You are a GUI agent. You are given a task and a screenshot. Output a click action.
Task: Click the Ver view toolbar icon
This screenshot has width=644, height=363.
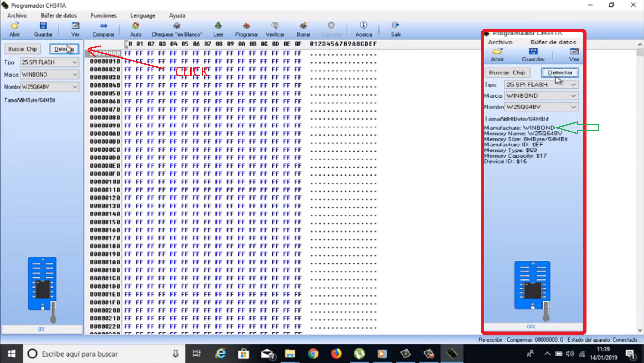75,29
